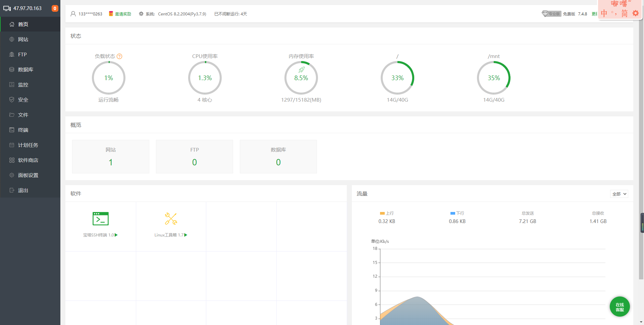This screenshot has height=325, width=644.
Task: Click the 内存使用率 8.5% gauge
Action: tap(301, 78)
